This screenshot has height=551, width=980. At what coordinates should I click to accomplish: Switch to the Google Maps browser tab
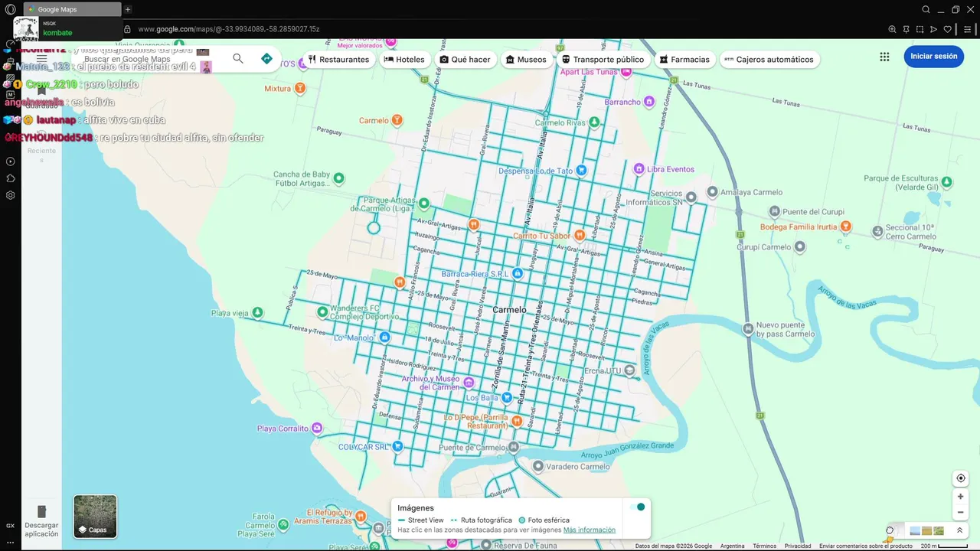click(71, 9)
